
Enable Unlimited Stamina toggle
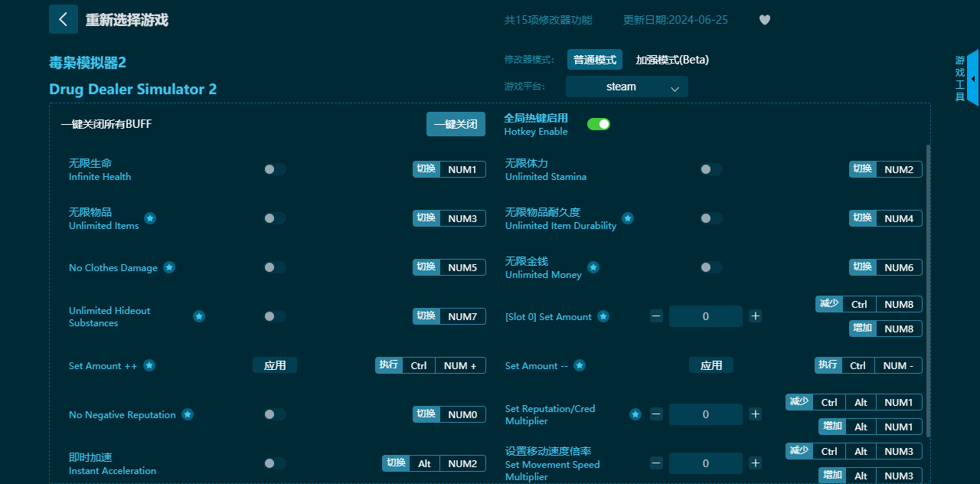click(x=711, y=169)
